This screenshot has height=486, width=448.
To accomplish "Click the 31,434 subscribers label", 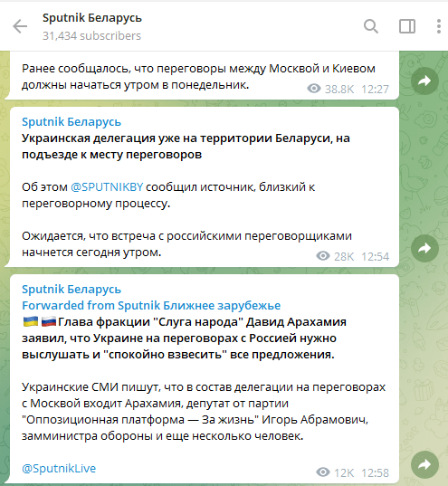I will click(x=91, y=36).
